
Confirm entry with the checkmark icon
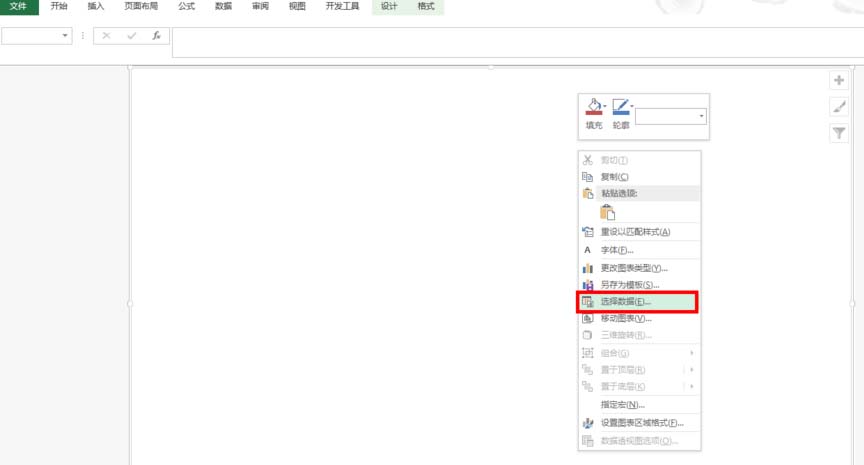click(132, 36)
